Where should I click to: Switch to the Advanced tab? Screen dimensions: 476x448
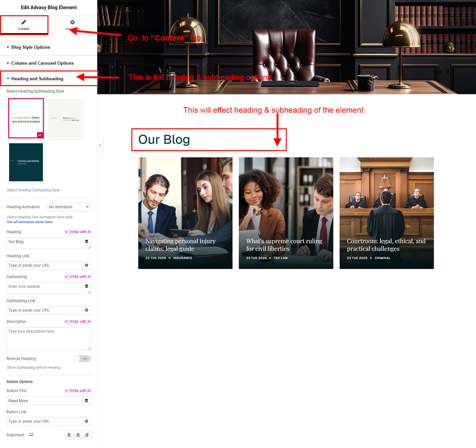tap(72, 25)
